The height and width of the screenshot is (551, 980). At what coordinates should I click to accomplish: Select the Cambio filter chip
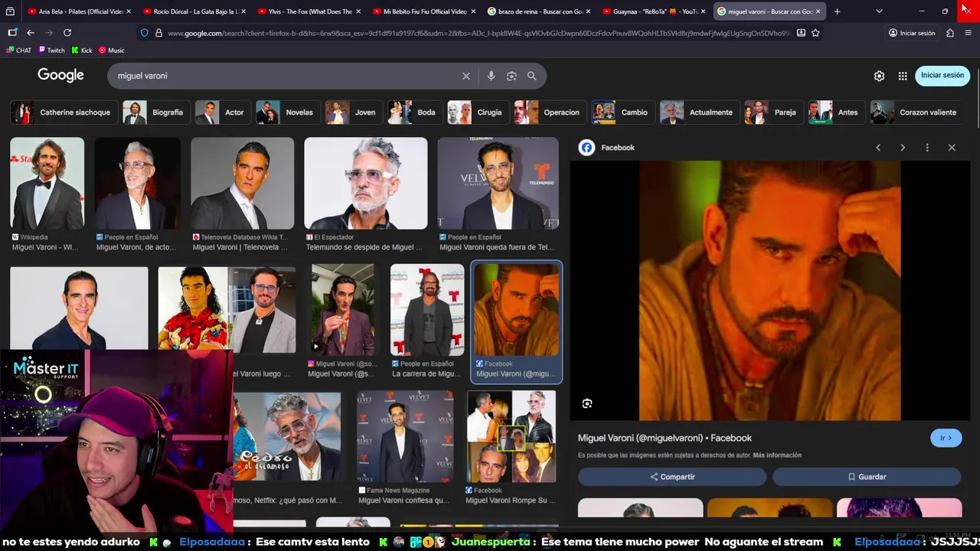pyautogui.click(x=623, y=112)
